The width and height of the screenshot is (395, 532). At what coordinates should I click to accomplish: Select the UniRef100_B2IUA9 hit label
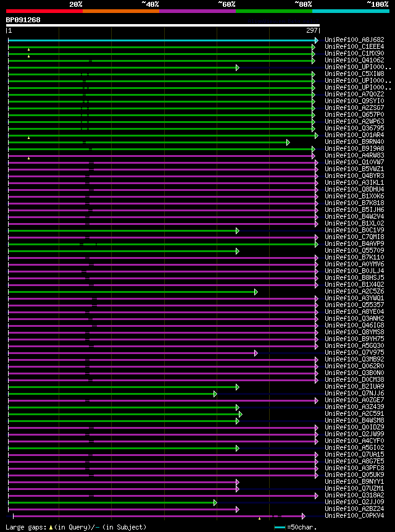coord(354,386)
